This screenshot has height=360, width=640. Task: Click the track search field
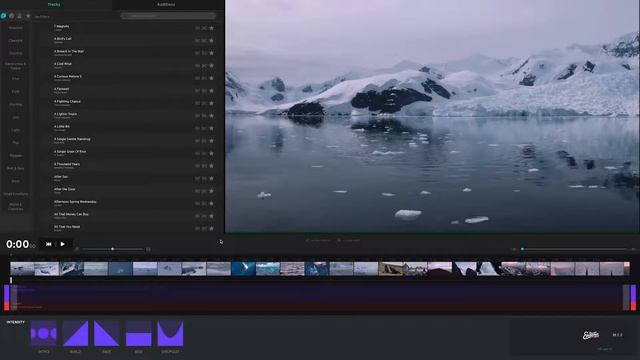[x=168, y=16]
